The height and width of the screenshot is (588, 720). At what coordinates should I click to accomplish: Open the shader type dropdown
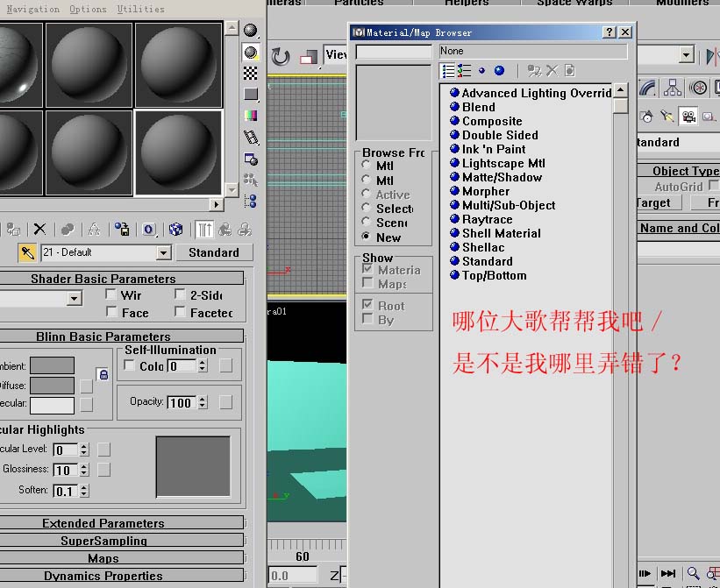74,299
